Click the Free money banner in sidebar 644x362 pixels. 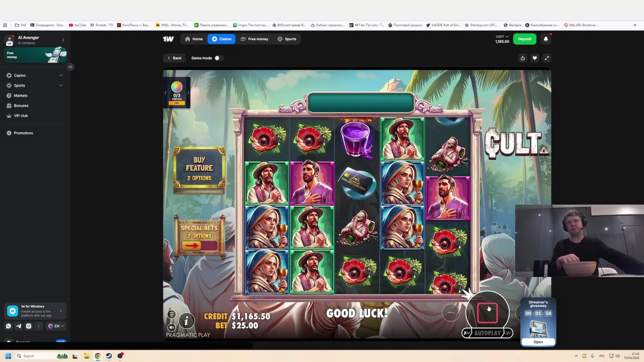35,55
